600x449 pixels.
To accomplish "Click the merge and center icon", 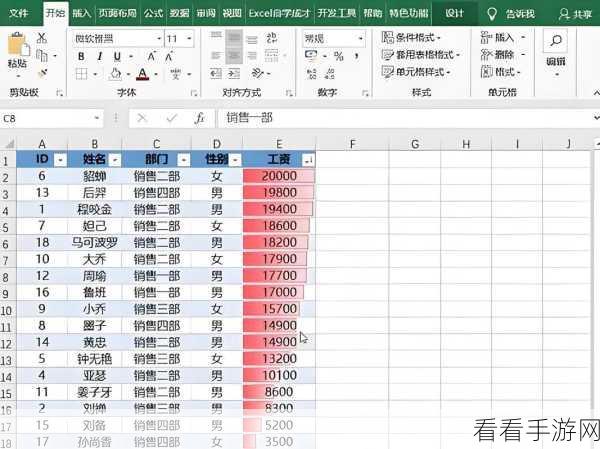I will click(x=272, y=56).
